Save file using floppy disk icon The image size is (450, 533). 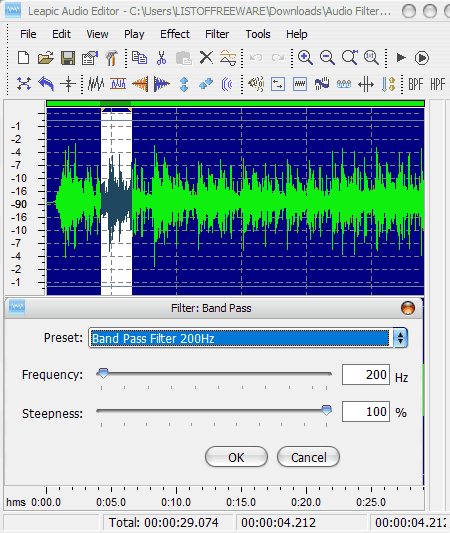[x=68, y=57]
